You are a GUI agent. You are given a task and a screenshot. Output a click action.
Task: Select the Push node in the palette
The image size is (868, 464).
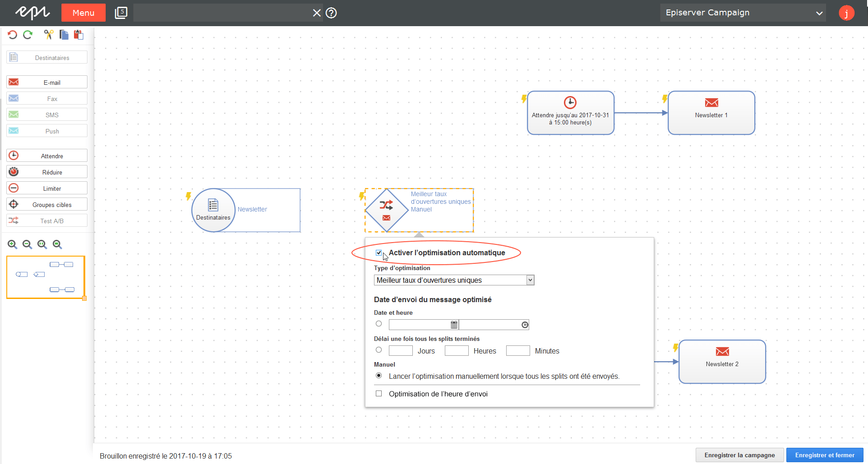(47, 131)
